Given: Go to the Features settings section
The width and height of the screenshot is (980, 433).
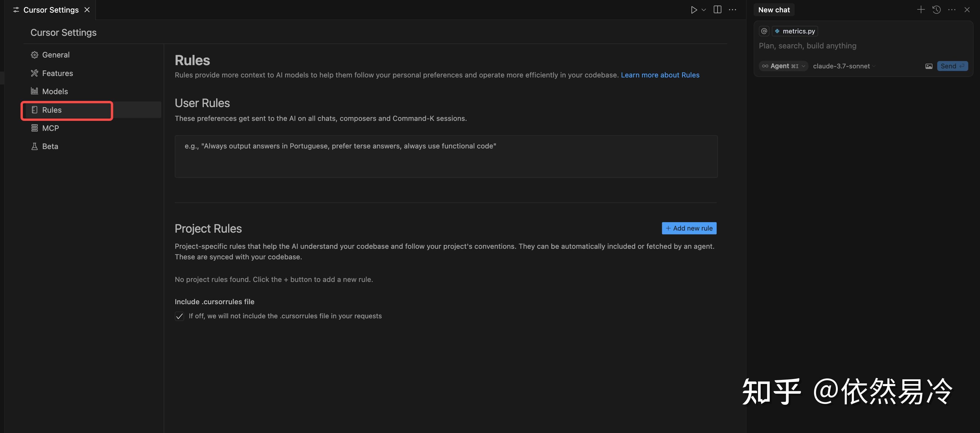Looking at the screenshot, I should pyautogui.click(x=57, y=73).
